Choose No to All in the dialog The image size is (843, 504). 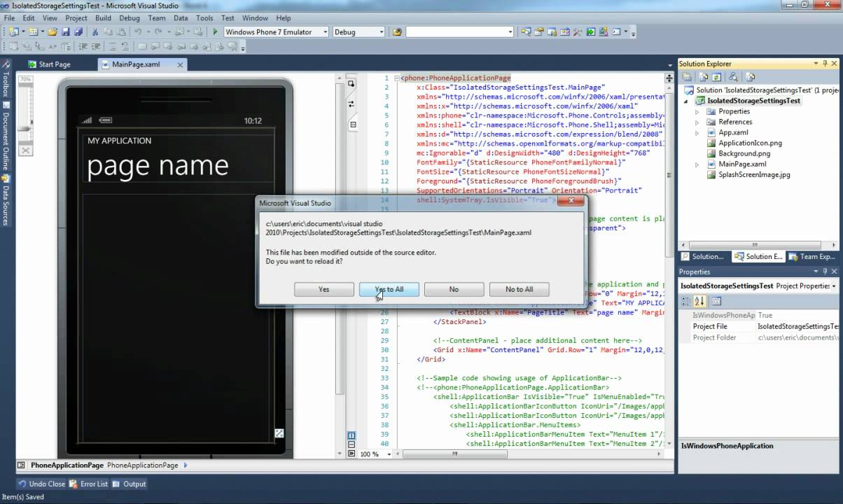coord(519,289)
